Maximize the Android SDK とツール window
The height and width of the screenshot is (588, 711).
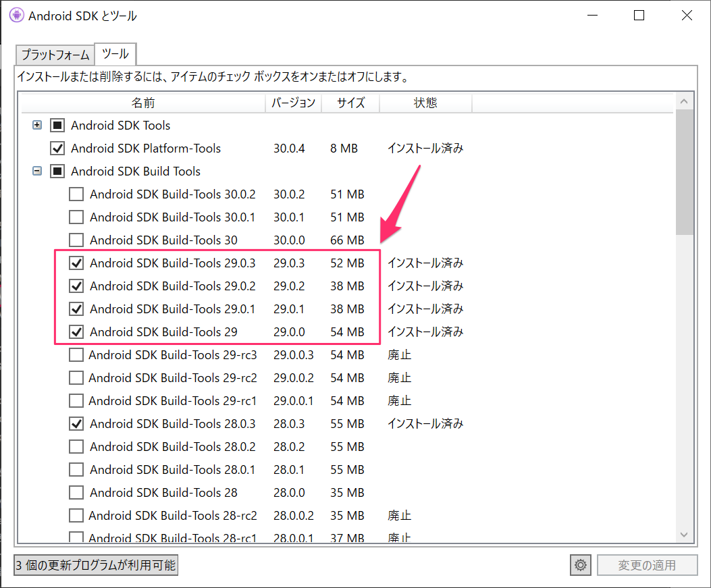(x=639, y=16)
